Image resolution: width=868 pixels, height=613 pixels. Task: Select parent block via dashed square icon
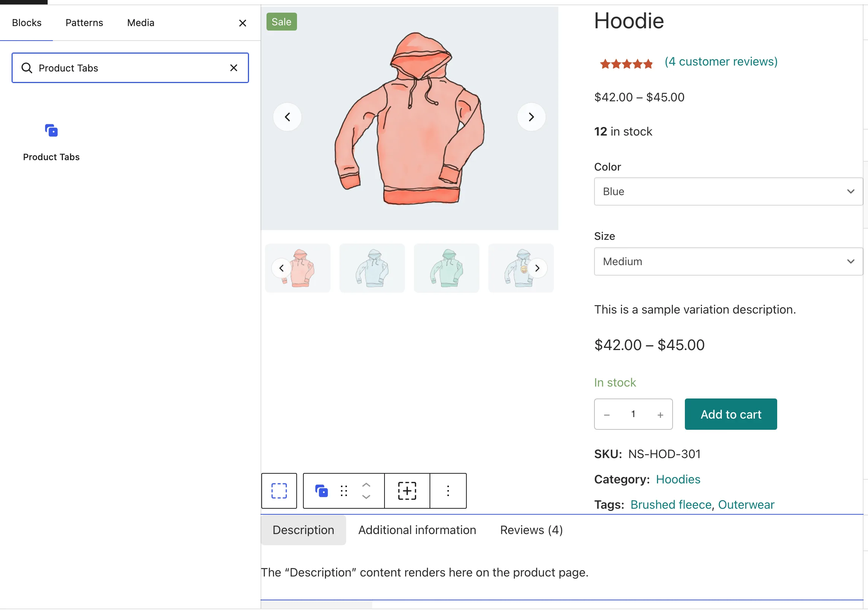click(x=279, y=491)
